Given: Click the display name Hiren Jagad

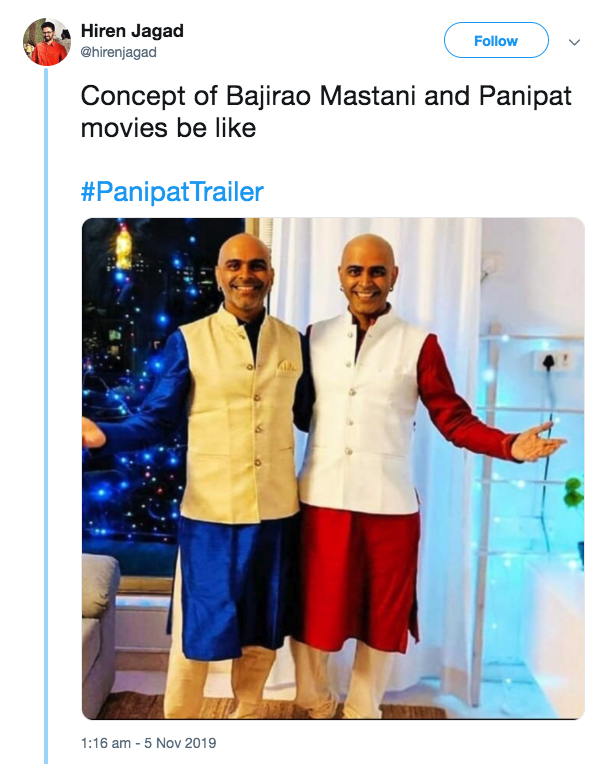Looking at the screenshot, I should [131, 32].
